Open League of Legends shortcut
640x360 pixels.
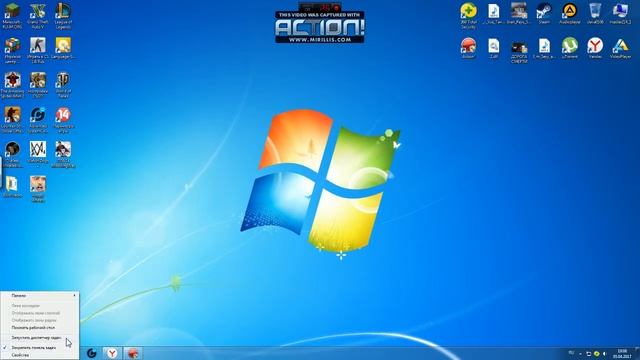pyautogui.click(x=63, y=16)
